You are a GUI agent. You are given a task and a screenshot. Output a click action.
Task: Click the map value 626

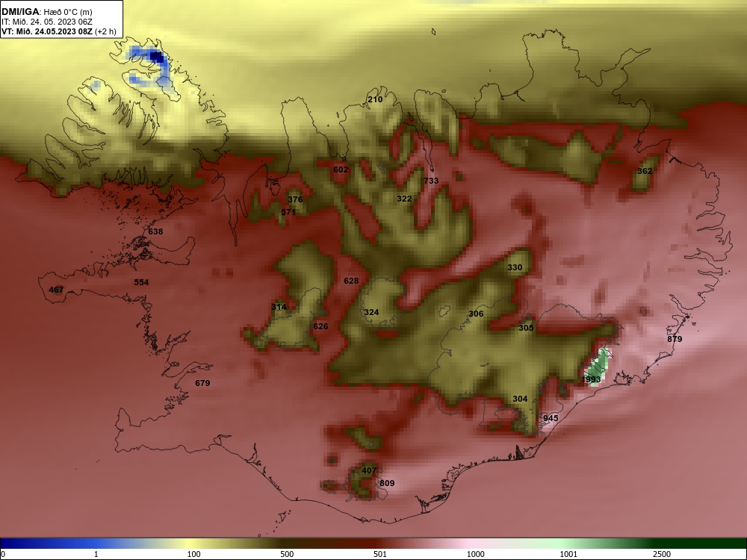[x=320, y=326]
